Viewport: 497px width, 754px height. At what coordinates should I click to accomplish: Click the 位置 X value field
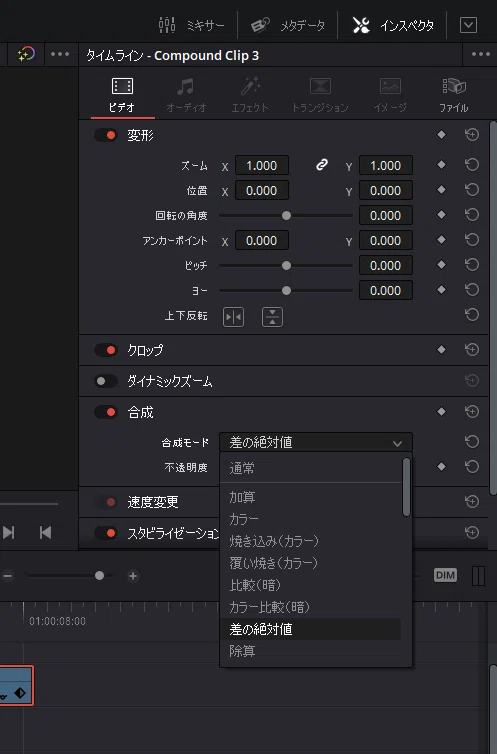point(261,190)
